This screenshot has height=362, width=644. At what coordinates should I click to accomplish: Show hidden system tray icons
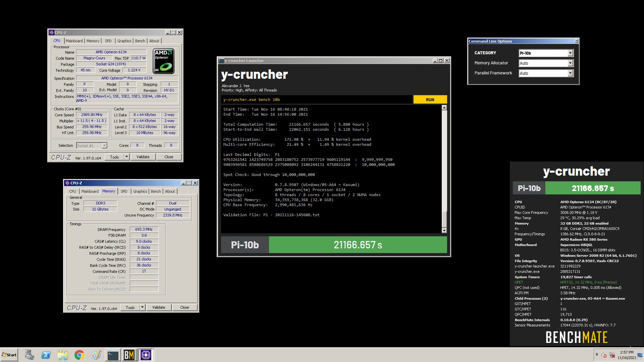[x=597, y=355]
